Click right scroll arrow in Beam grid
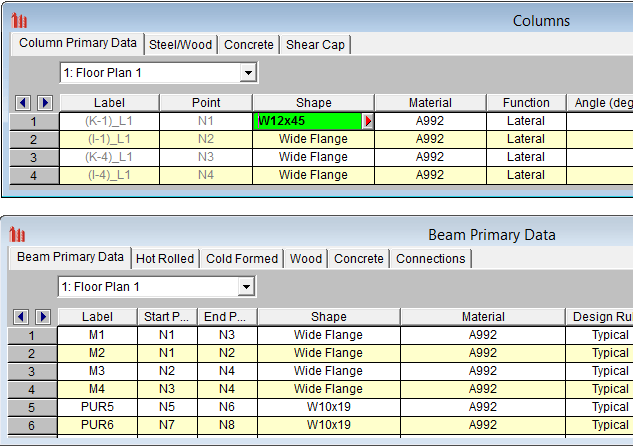Screen dimensions: 633x446 pyautogui.click(x=42, y=317)
